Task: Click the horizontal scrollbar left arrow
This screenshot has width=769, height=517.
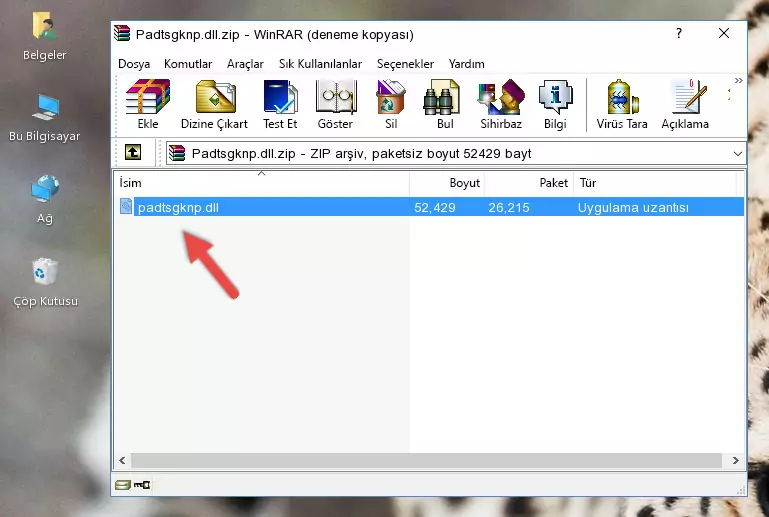Action: point(122,460)
